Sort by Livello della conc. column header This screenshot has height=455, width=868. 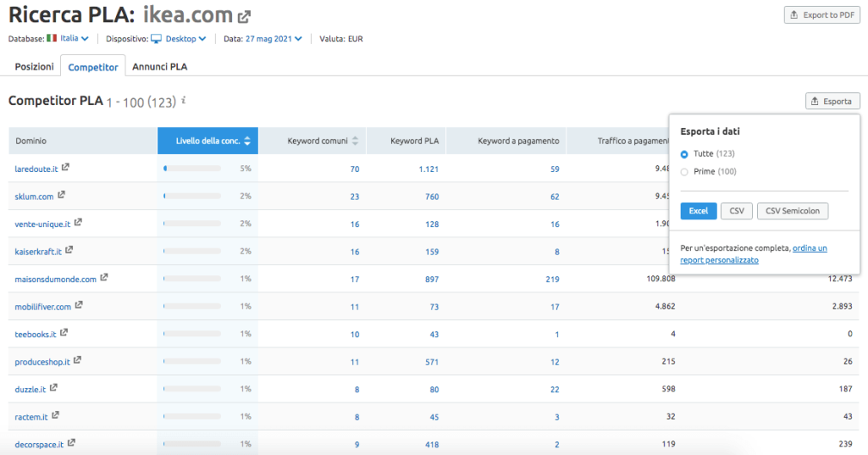pyautogui.click(x=207, y=141)
